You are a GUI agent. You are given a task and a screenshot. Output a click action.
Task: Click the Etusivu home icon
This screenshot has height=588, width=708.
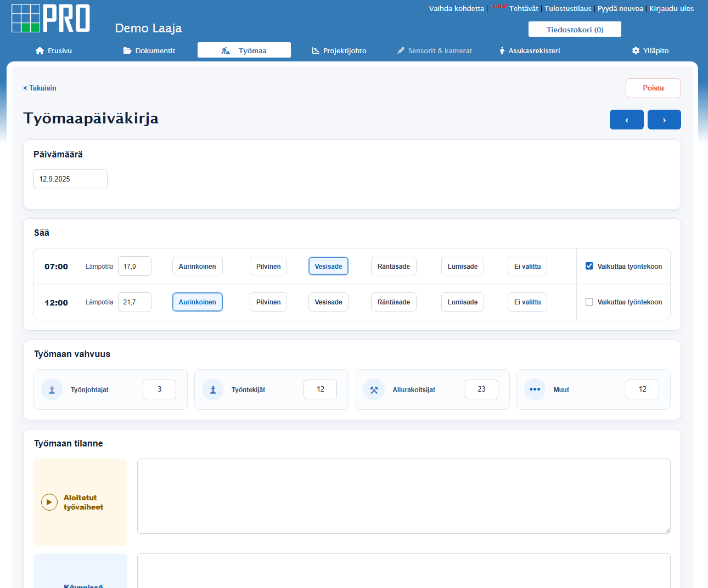(40, 50)
